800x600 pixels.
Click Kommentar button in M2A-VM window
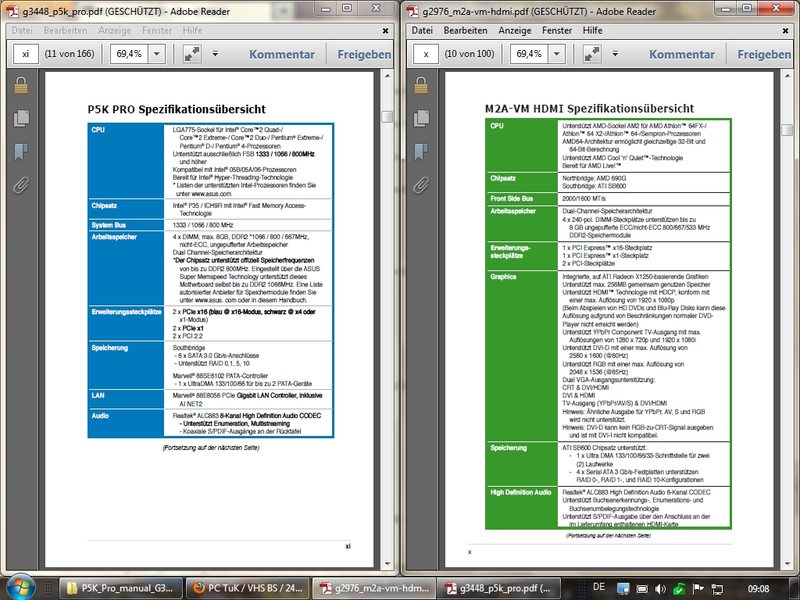point(682,54)
